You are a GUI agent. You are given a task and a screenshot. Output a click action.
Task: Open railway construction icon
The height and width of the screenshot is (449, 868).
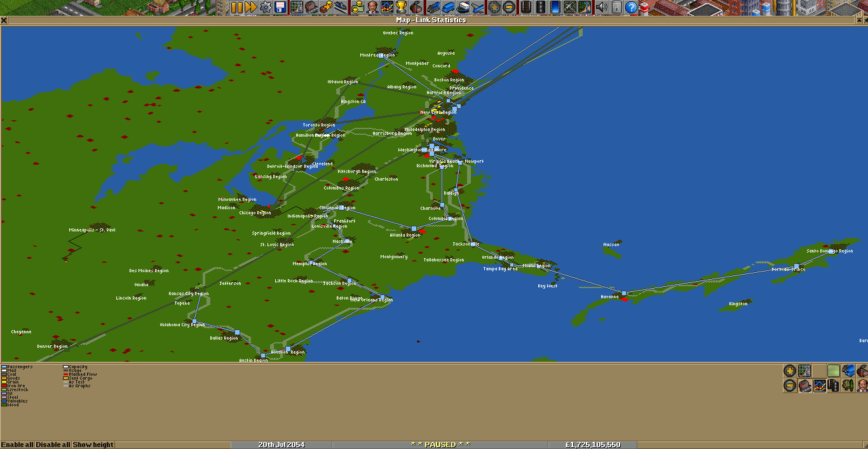(x=526, y=7)
